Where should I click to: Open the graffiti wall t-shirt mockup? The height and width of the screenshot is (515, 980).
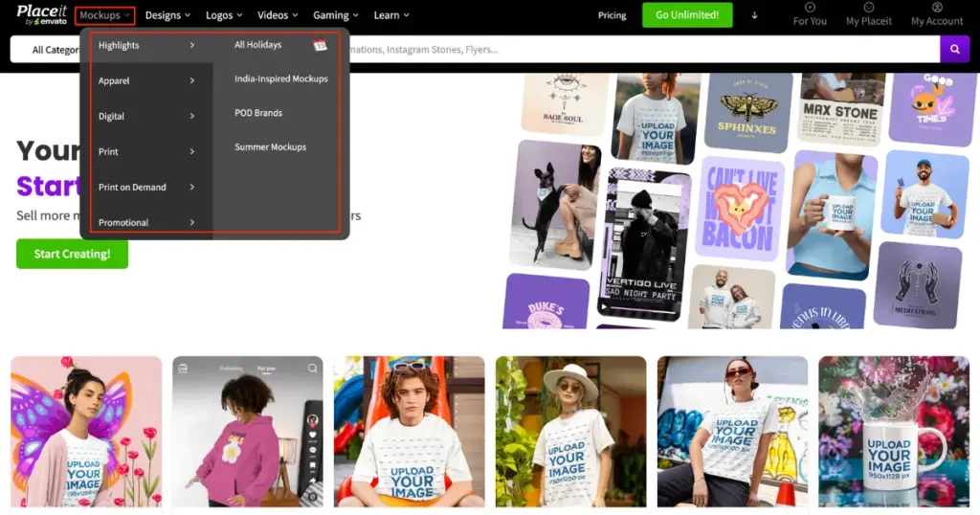[732, 432]
